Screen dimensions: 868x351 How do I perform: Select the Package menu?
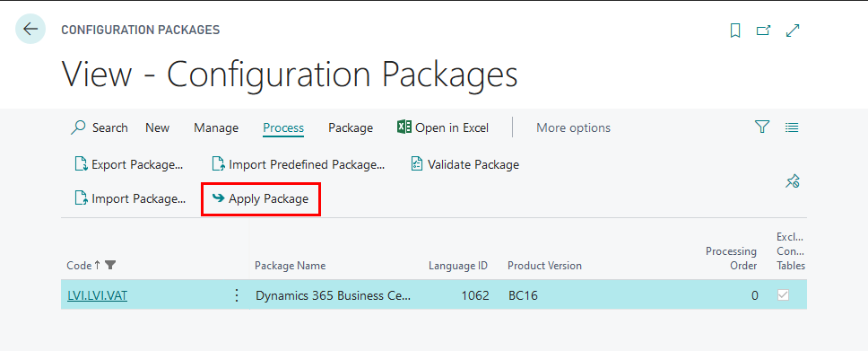click(351, 127)
